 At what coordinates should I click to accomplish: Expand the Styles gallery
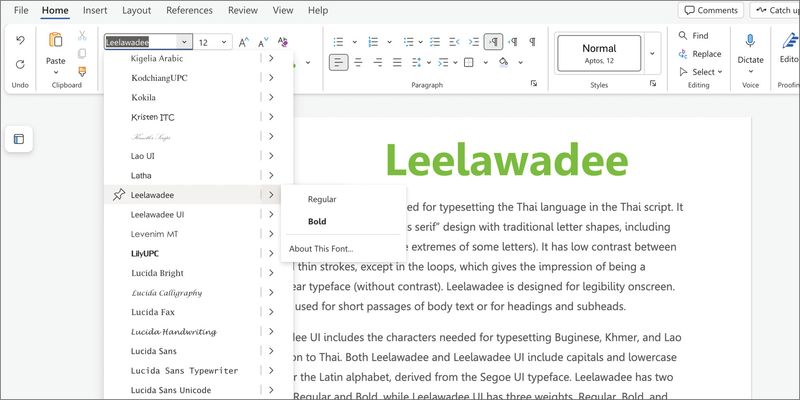pos(652,53)
